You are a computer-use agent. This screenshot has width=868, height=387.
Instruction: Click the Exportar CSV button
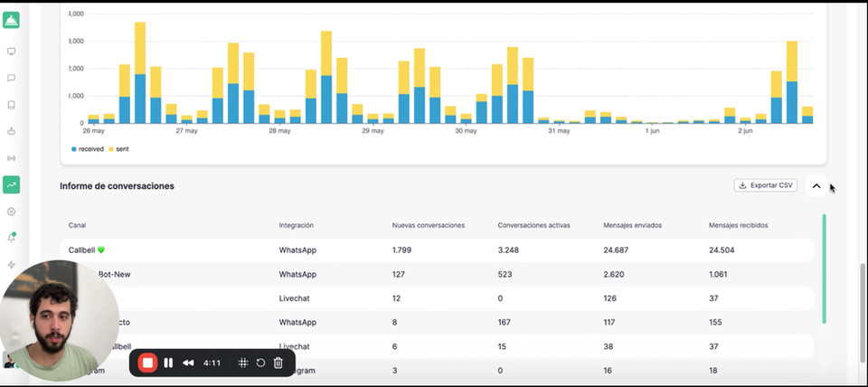pos(766,185)
